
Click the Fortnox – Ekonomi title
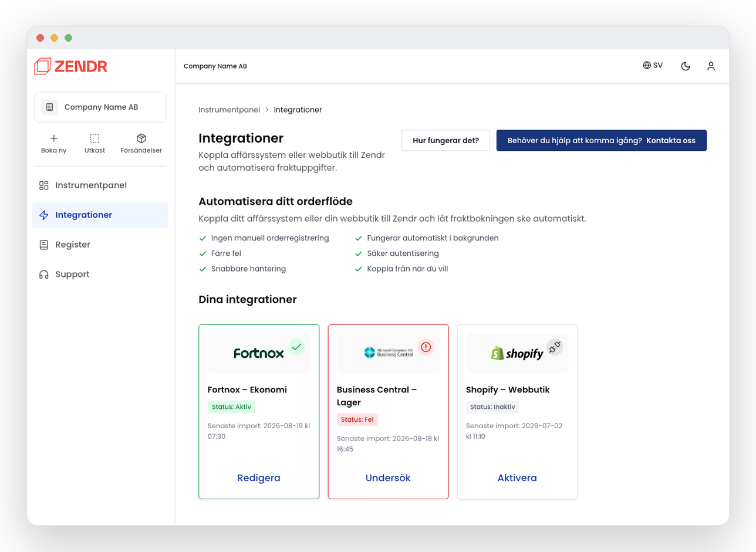click(x=247, y=390)
